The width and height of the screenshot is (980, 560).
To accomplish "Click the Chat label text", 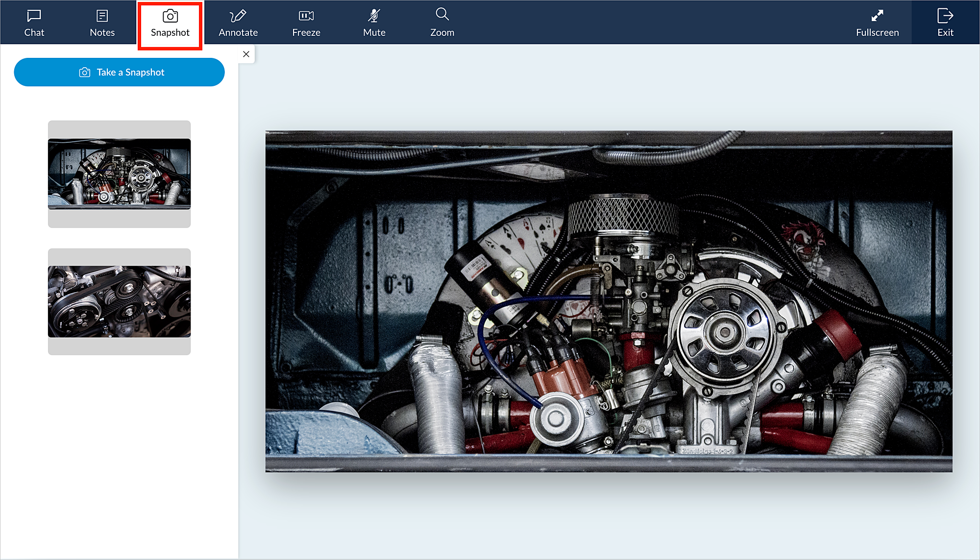I will tap(34, 32).
